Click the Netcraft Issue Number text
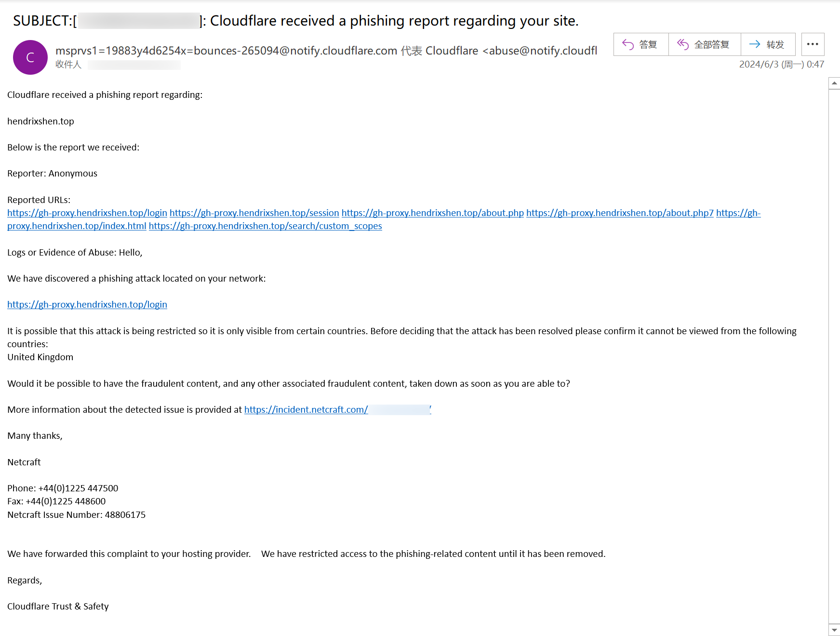 [x=76, y=515]
